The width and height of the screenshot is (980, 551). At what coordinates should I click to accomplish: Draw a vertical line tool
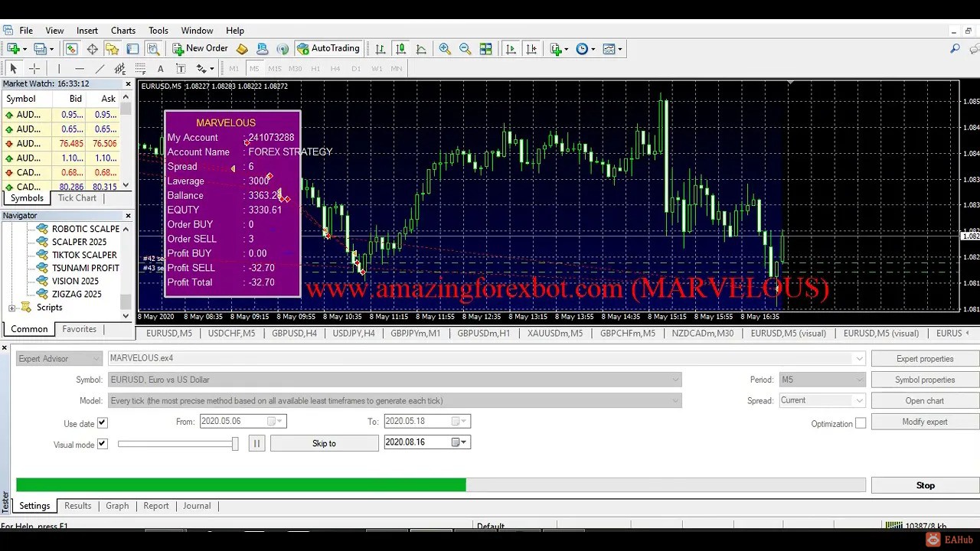click(x=59, y=69)
